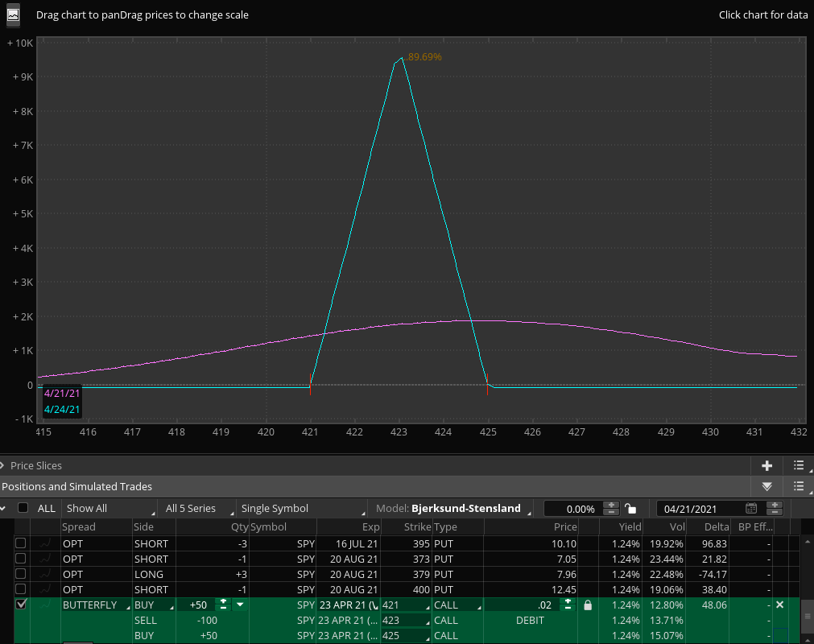Viewport: 814px width, 644px height.
Task: Open the calendar date picker icon
Action: (x=751, y=509)
